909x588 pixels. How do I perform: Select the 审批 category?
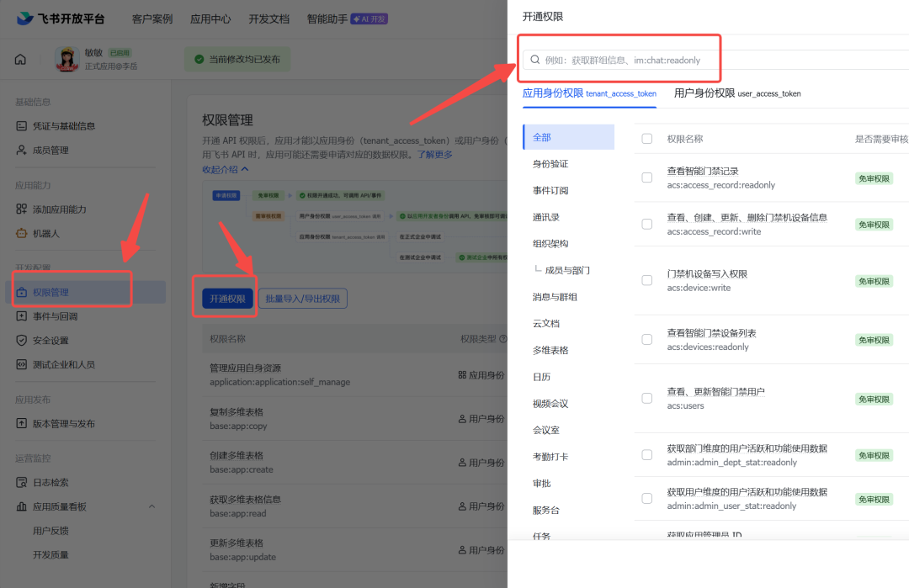pos(541,484)
